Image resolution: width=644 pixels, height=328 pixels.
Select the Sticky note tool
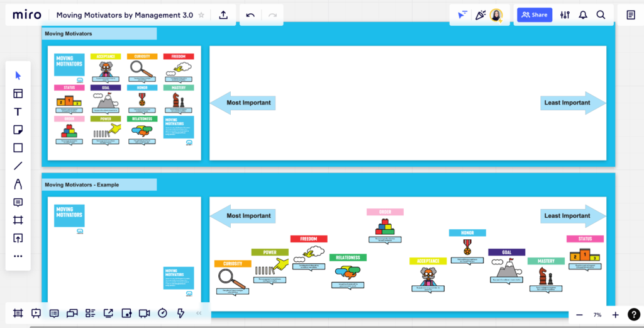[x=18, y=130]
